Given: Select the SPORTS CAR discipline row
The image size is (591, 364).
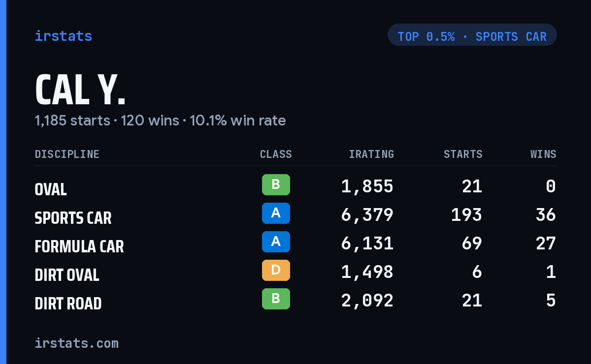Looking at the screenshot, I should [x=295, y=215].
